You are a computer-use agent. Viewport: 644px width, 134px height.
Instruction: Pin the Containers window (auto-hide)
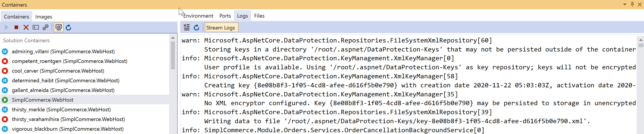pos(632,4)
